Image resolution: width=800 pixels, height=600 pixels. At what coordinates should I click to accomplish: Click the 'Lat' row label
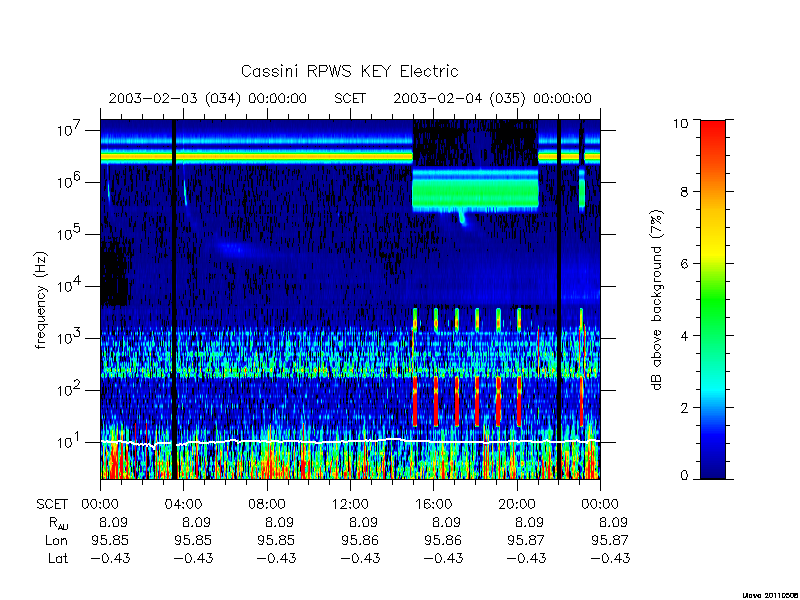(x=58, y=558)
